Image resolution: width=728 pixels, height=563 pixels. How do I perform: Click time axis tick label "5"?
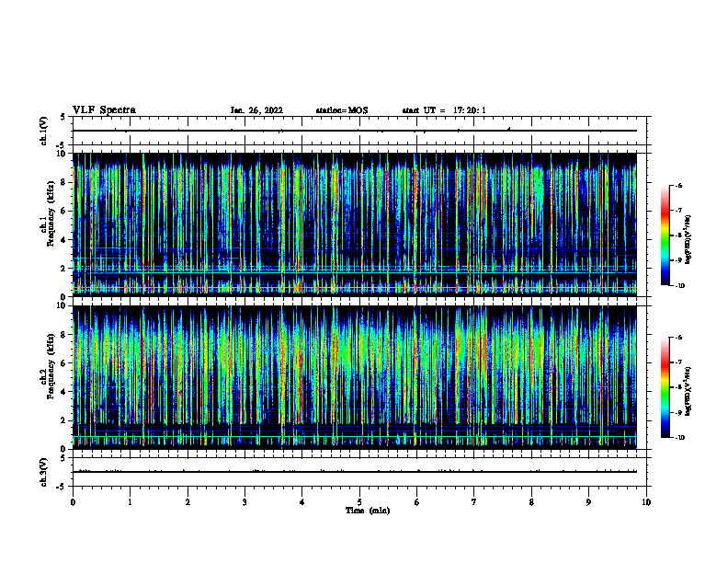[359, 502]
